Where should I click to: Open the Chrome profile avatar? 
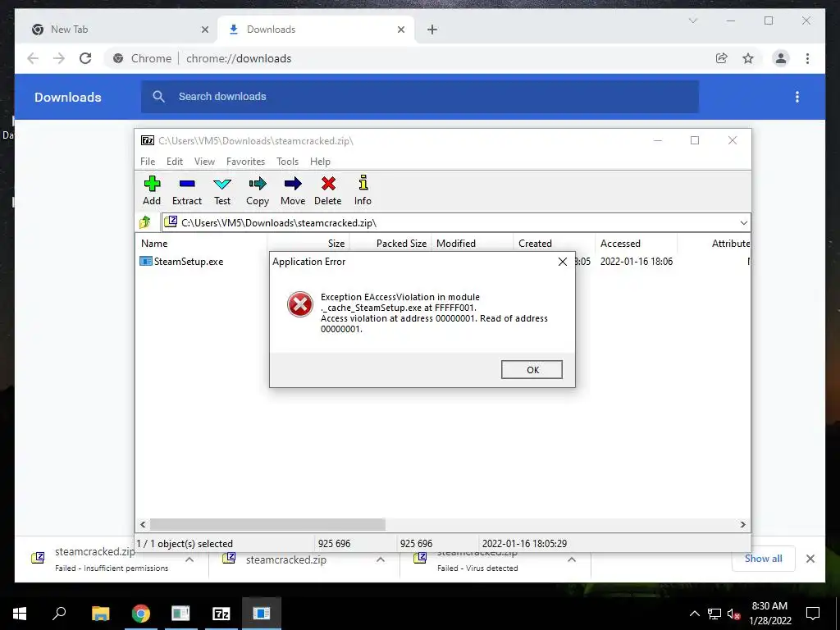[781, 58]
